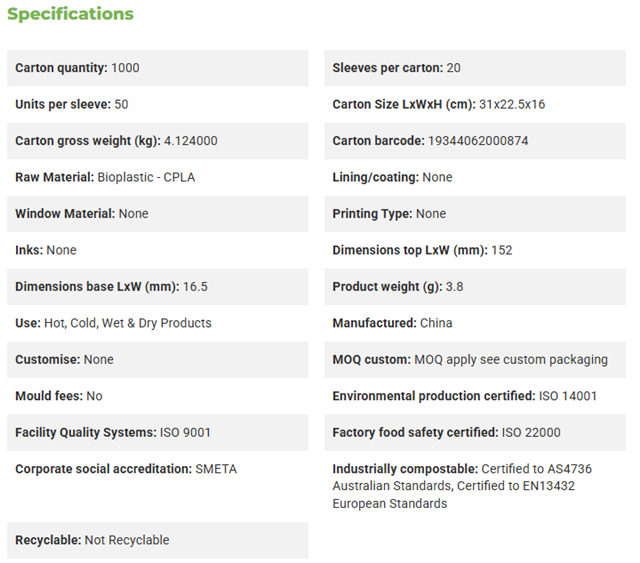Click the Sleeves per carton value
Screen dimensions: 640x563
(453, 68)
